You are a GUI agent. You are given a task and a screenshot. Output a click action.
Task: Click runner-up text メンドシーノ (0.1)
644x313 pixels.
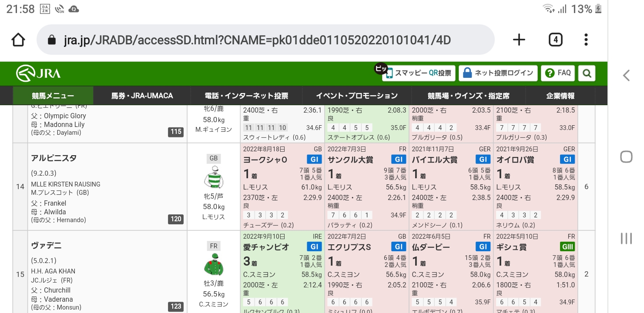click(x=437, y=225)
